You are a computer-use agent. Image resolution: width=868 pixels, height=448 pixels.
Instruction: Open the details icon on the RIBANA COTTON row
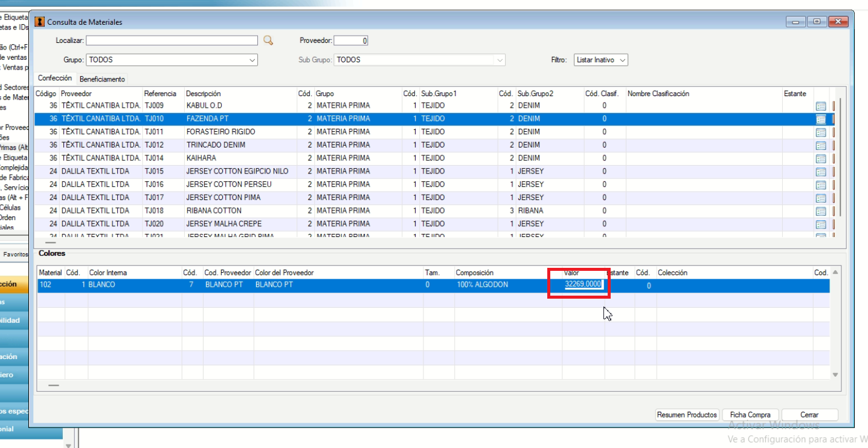pos(821,212)
